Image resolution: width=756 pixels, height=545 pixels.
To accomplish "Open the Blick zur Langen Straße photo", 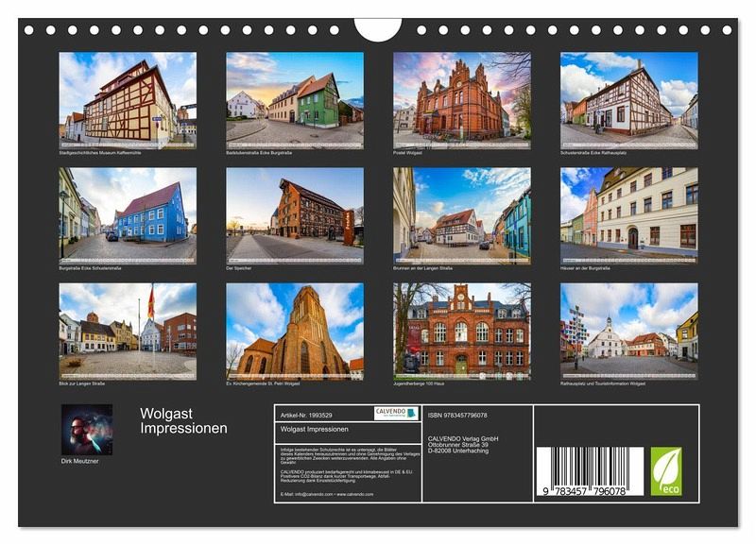I will [x=128, y=331].
